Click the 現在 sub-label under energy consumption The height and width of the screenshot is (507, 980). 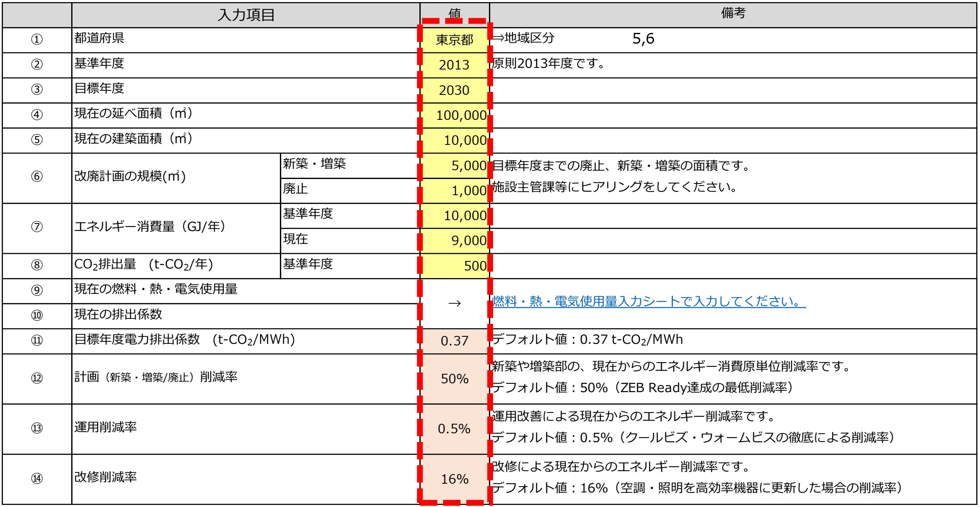coord(295,239)
